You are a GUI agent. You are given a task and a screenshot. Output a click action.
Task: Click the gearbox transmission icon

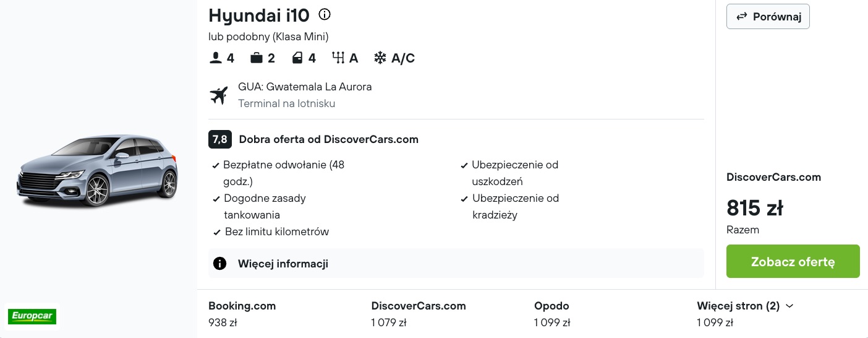(x=338, y=58)
